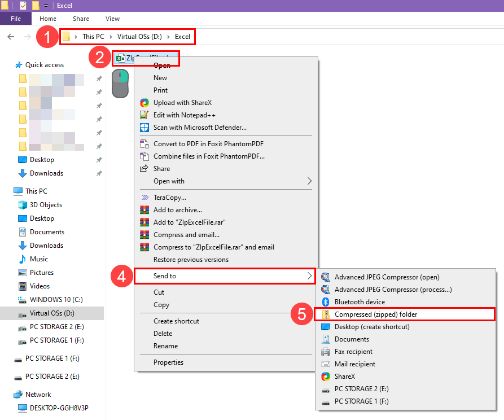Expand the Open with submenu arrow
Image resolution: width=504 pixels, height=420 pixels.
click(x=309, y=181)
